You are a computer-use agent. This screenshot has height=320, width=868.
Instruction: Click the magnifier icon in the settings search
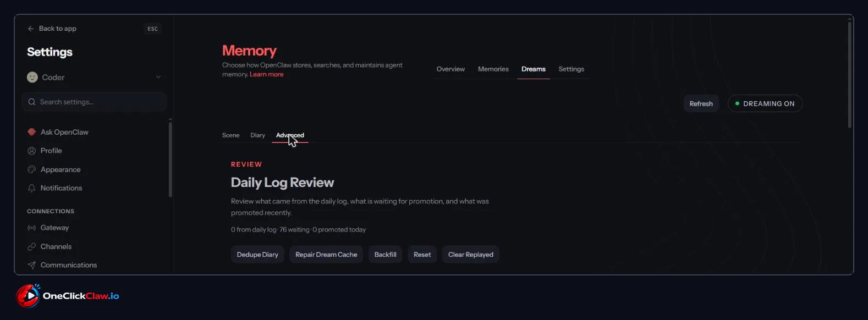click(x=32, y=102)
